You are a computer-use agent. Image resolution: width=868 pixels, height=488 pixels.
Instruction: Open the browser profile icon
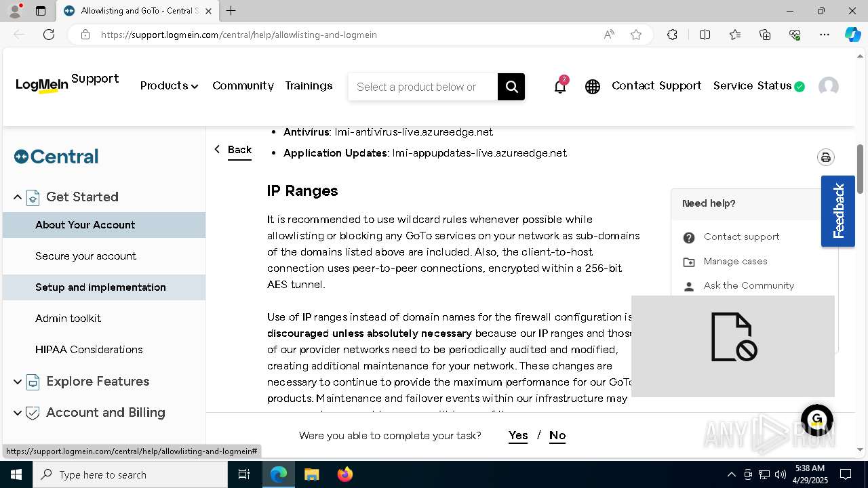point(14,11)
